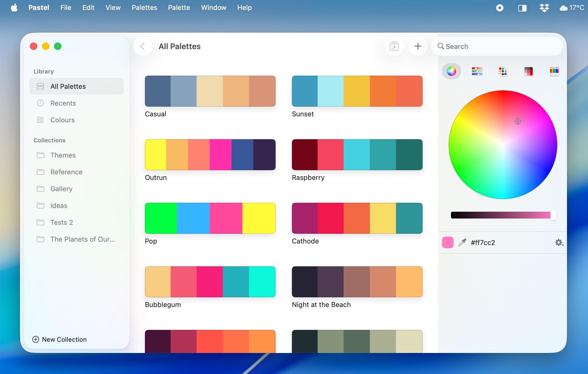
Task: Open the Help menu
Action: click(x=244, y=8)
